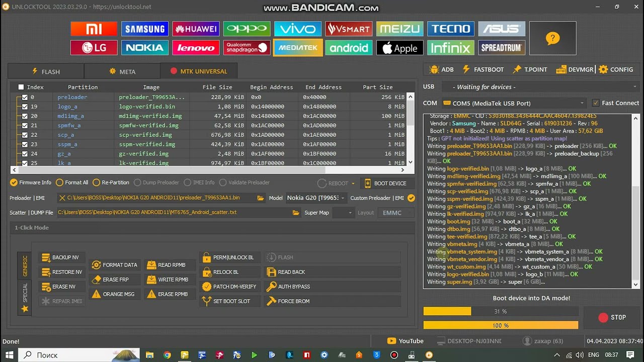
Task: Switch to the GENERIC side tab
Action: pos(25,265)
